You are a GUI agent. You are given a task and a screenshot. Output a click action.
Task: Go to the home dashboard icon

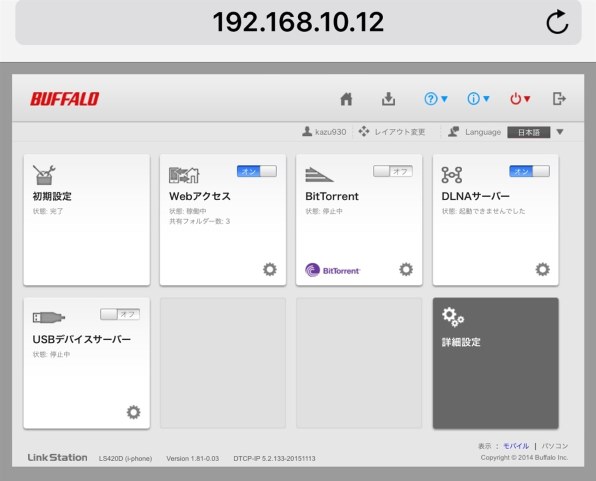click(346, 99)
